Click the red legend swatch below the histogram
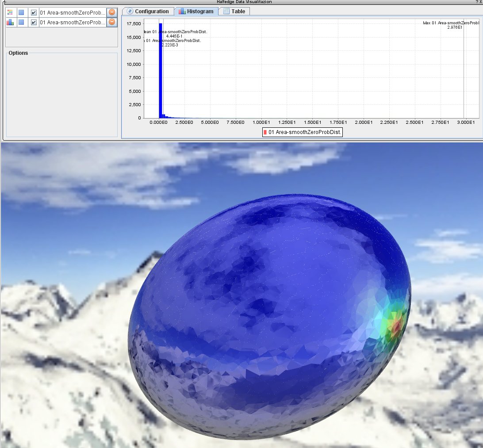Image resolution: width=483 pixels, height=448 pixels. [265, 132]
